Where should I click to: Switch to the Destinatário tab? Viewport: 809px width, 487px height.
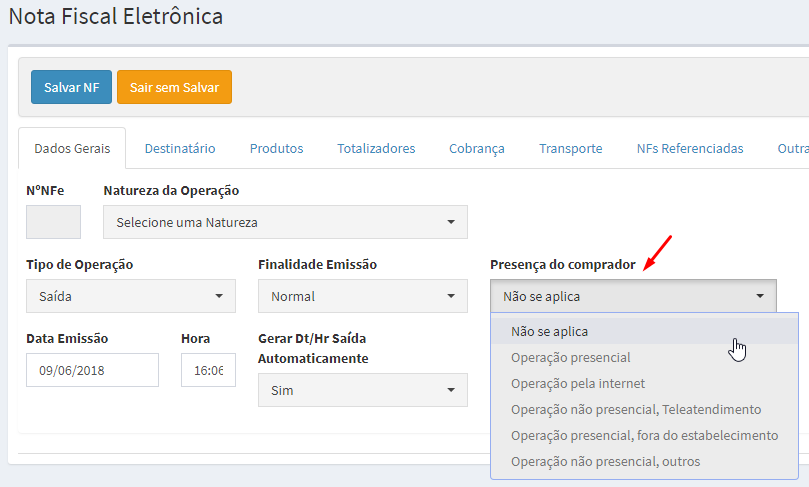pos(180,149)
